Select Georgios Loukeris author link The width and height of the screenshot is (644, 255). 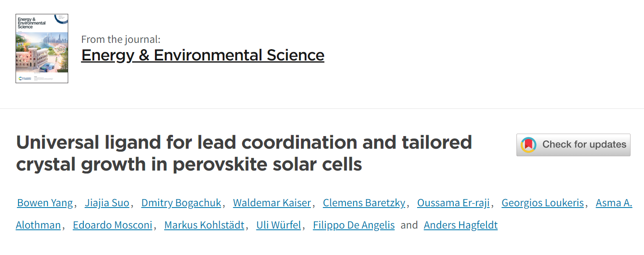(x=543, y=203)
